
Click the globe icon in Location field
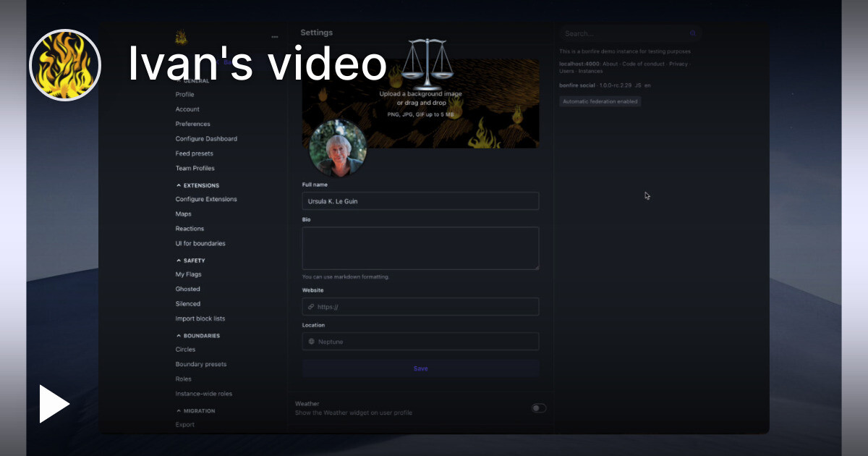coord(311,342)
